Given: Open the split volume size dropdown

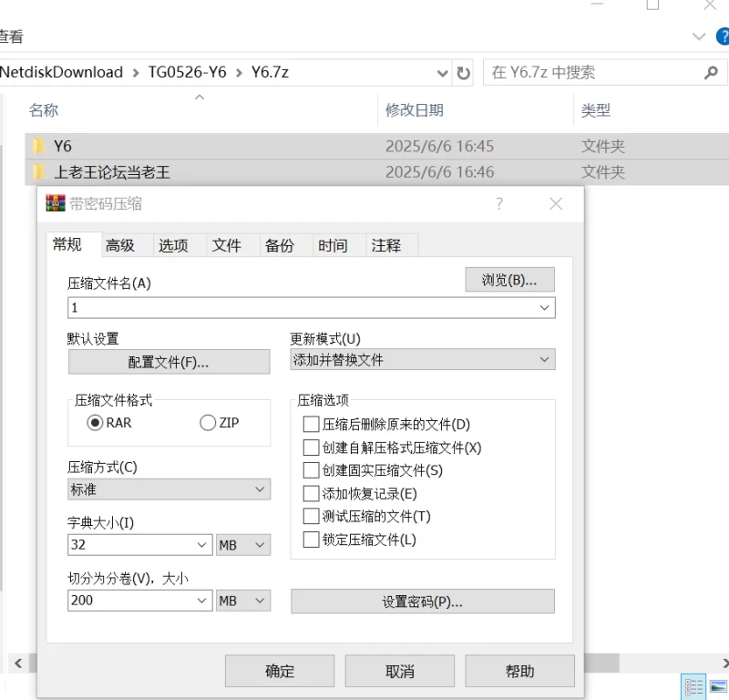Looking at the screenshot, I should pos(201,601).
